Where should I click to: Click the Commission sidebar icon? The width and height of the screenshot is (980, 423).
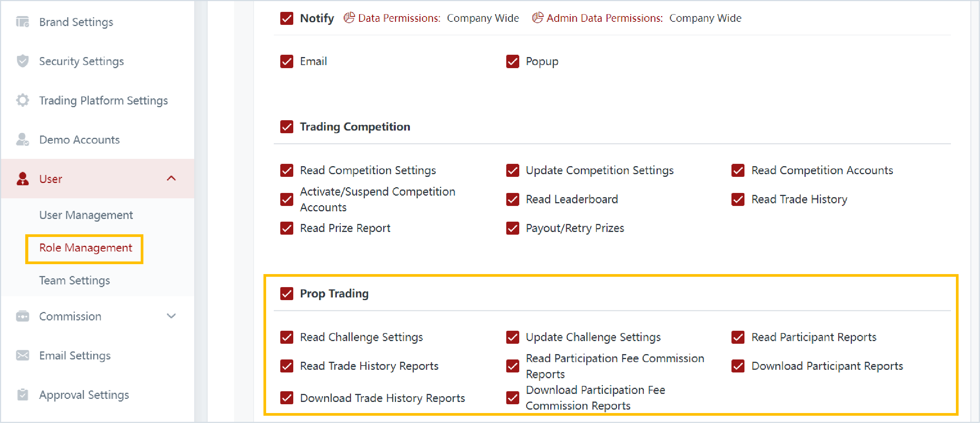pos(23,316)
